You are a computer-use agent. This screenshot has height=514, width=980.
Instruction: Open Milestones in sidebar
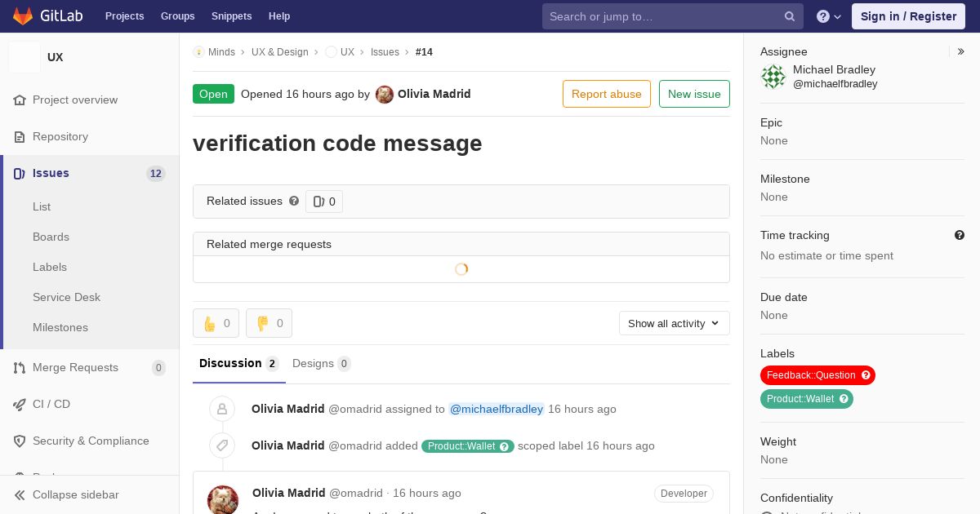(x=60, y=327)
